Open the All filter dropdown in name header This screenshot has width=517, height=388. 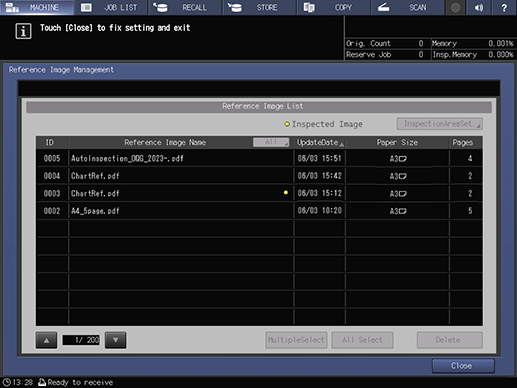[x=271, y=142]
